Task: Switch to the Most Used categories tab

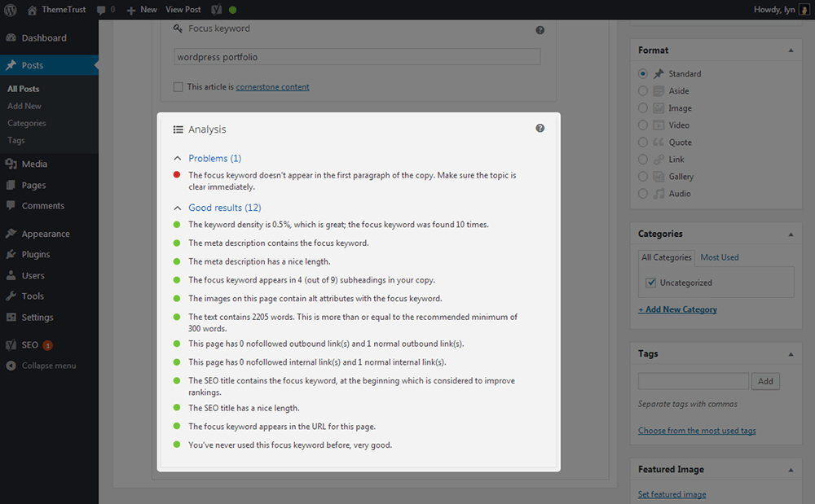Action: pos(719,257)
